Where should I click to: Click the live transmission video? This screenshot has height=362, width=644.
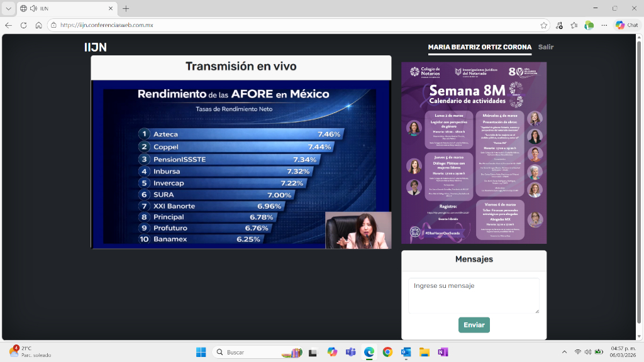241,165
